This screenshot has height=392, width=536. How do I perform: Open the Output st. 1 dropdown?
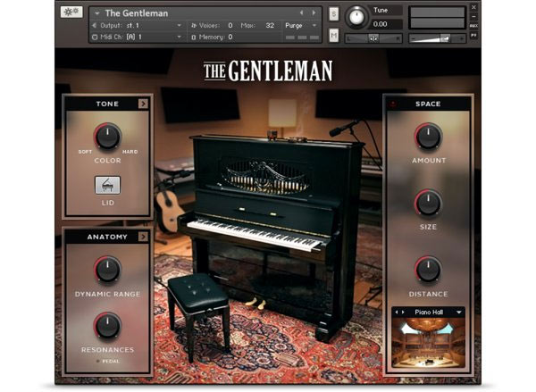point(179,26)
